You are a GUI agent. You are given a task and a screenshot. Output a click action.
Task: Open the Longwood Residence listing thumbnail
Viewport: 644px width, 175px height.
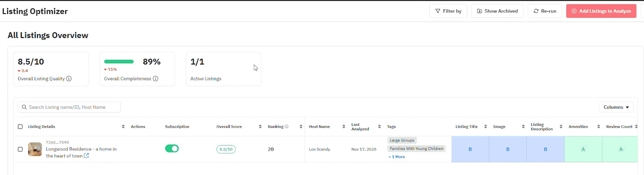[x=35, y=149]
